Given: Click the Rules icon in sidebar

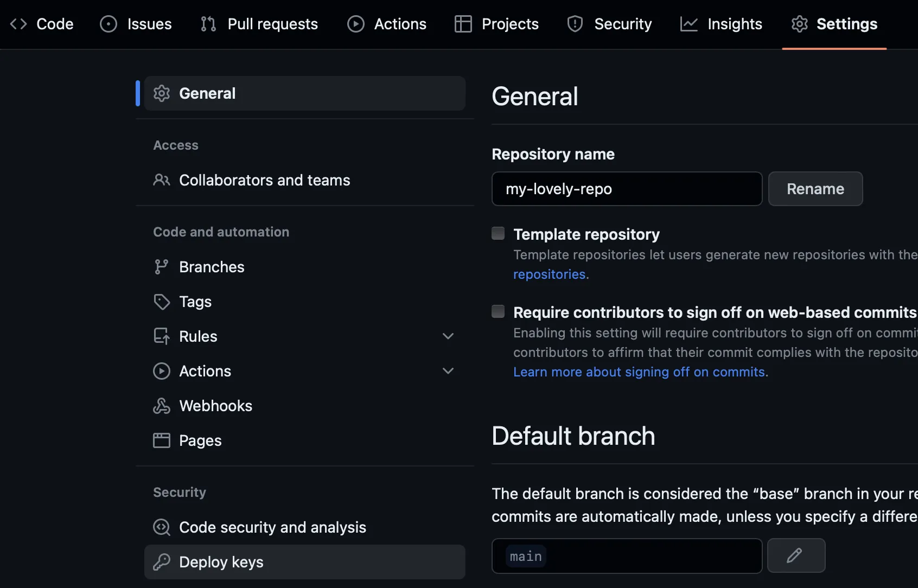Looking at the screenshot, I should coord(162,336).
